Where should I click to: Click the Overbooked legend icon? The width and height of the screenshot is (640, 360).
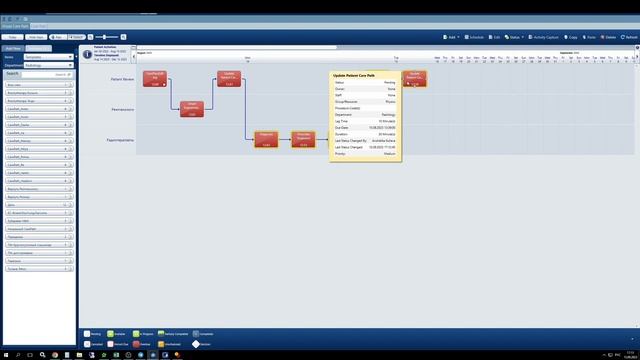point(161,344)
